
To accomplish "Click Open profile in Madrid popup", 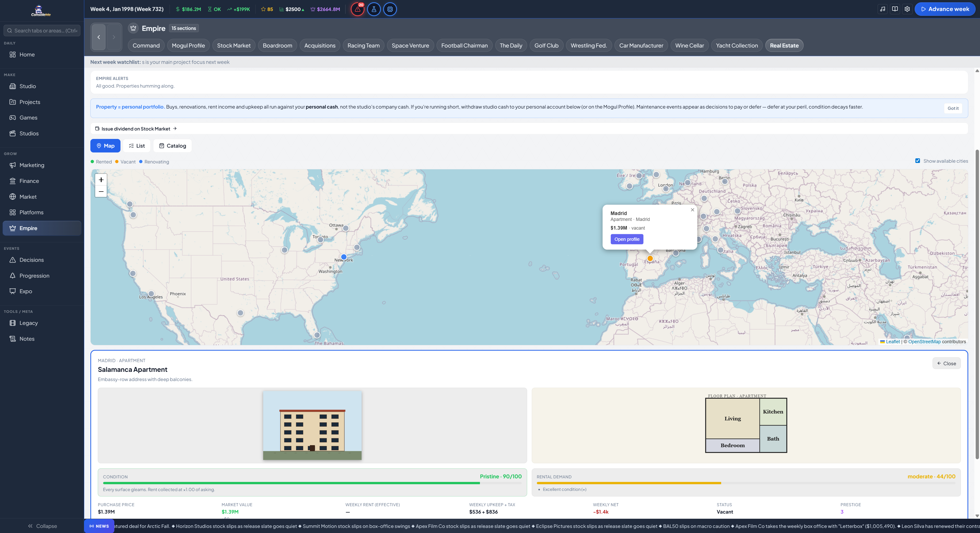I will 627,239.
